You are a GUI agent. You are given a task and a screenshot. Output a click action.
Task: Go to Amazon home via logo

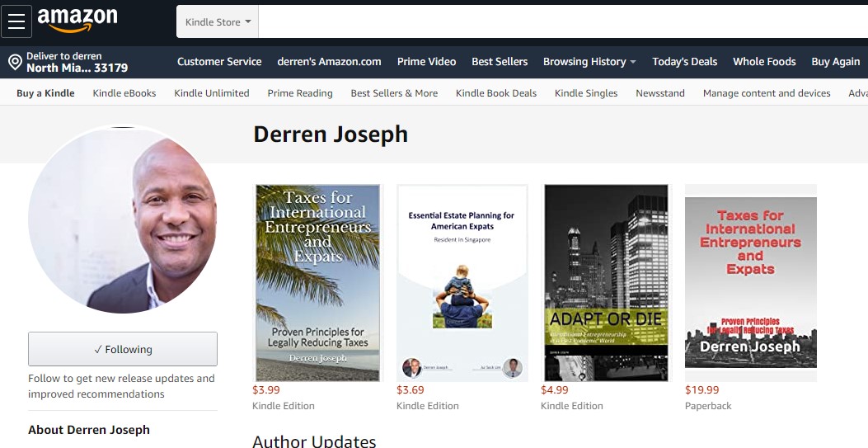pyautogui.click(x=77, y=21)
